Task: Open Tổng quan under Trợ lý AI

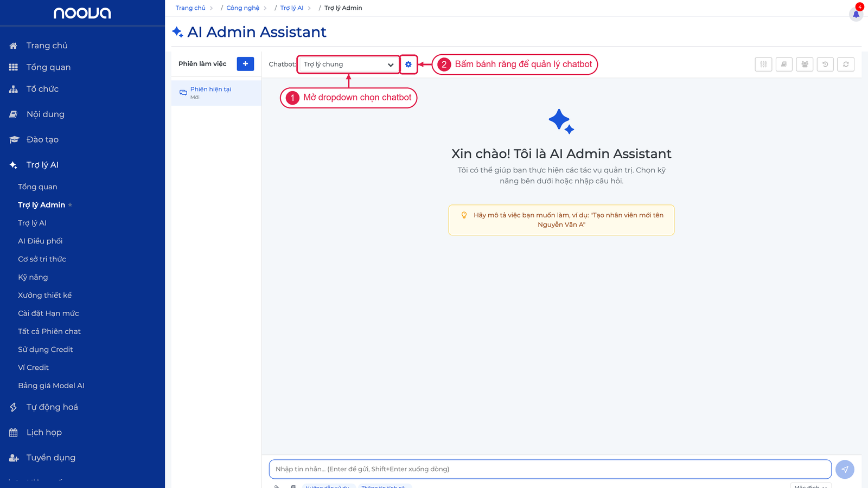Action: 37,187
